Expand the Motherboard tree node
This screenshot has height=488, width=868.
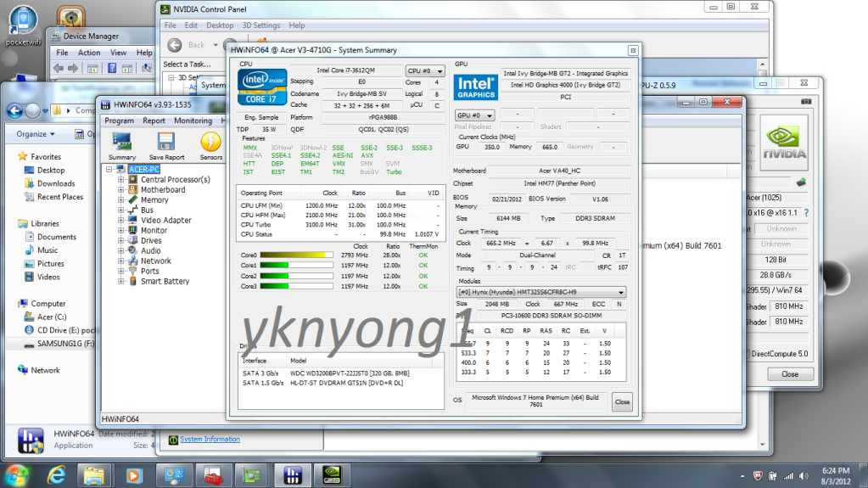(x=120, y=189)
